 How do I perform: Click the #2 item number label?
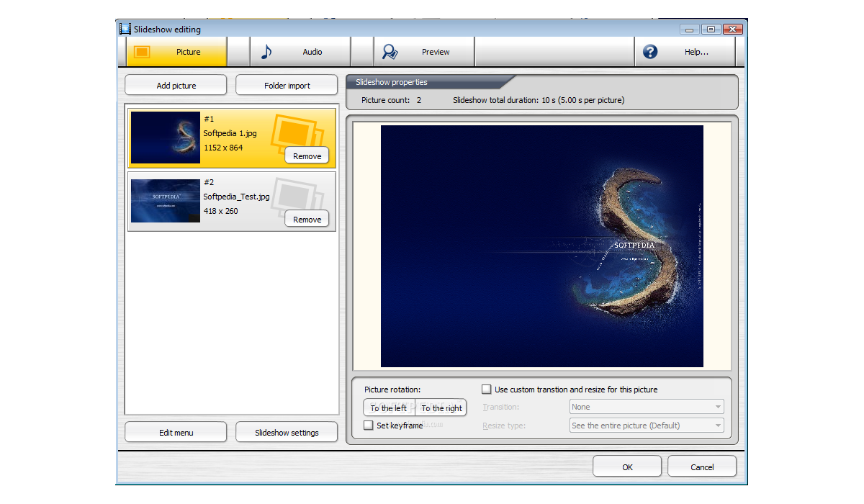(209, 182)
